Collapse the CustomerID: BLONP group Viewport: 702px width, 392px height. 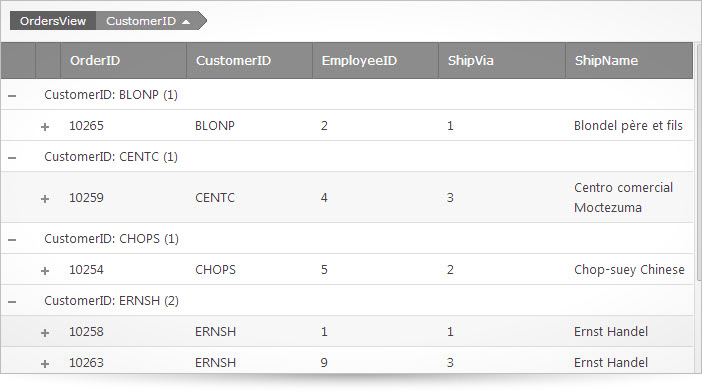(12, 96)
